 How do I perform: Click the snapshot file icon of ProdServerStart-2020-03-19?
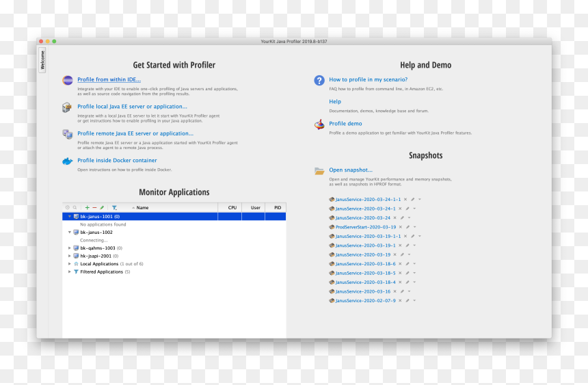point(332,227)
